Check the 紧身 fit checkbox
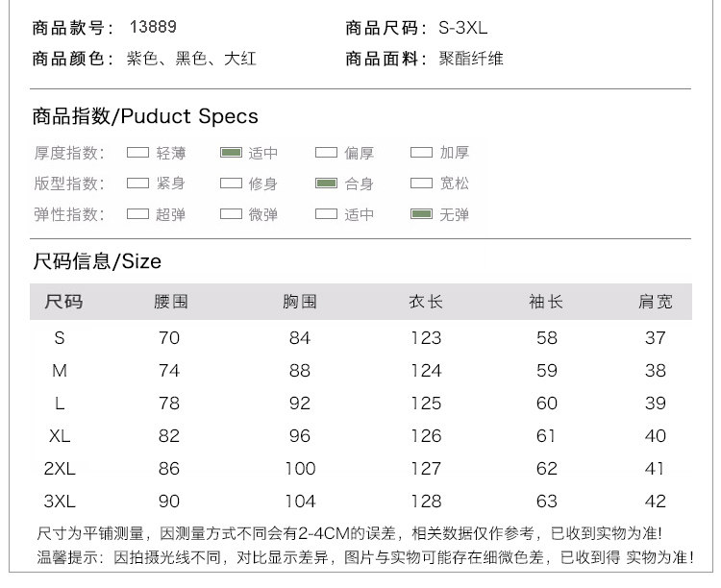Viewport: 721px width, 588px height. (x=138, y=184)
